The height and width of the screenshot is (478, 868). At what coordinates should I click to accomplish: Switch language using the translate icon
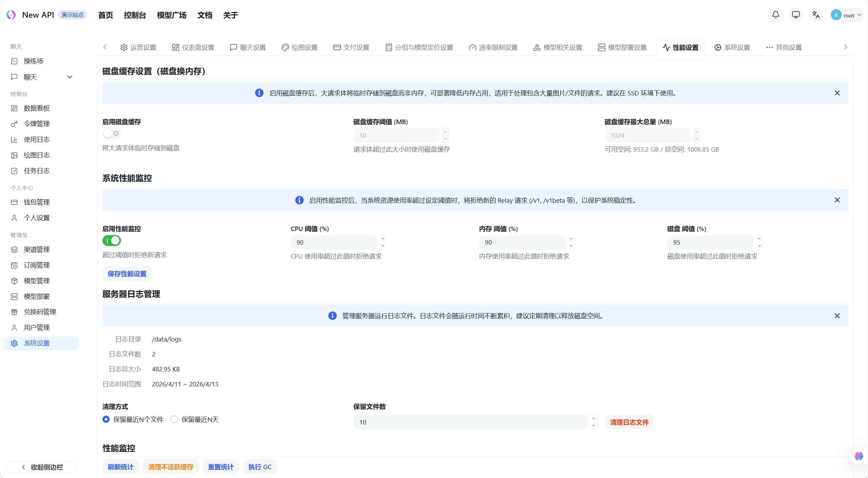pos(816,15)
